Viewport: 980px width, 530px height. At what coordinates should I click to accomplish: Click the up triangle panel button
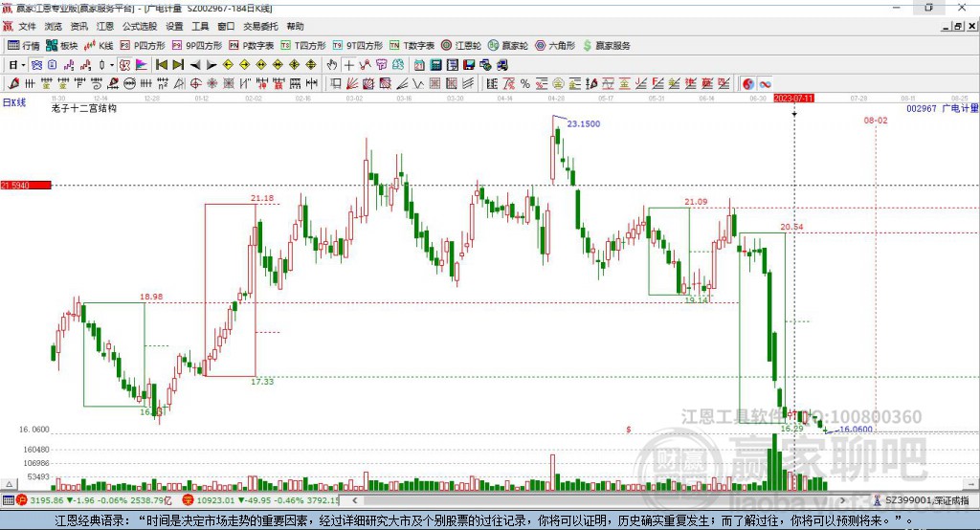point(9,484)
